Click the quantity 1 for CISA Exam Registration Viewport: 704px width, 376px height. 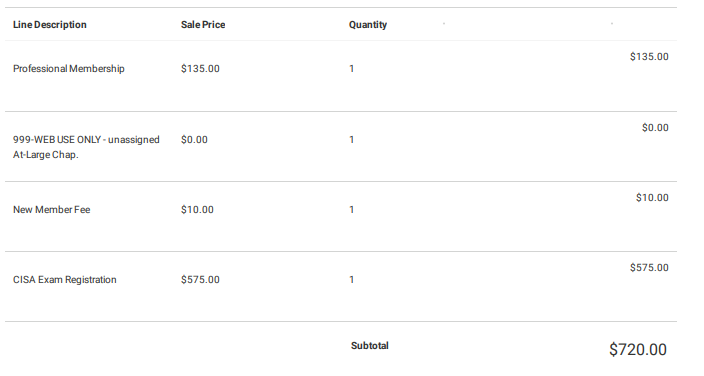point(352,280)
